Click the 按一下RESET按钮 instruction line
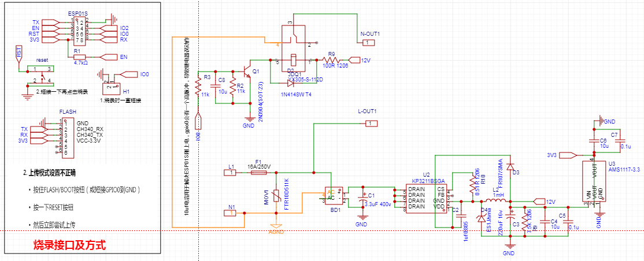Viewport: 644px width, 261px height. coord(54,207)
